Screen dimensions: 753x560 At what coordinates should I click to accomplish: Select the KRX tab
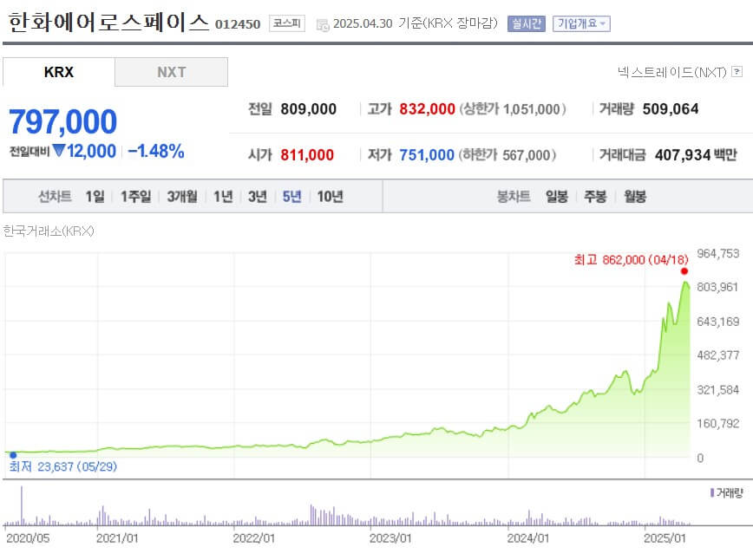tap(57, 73)
